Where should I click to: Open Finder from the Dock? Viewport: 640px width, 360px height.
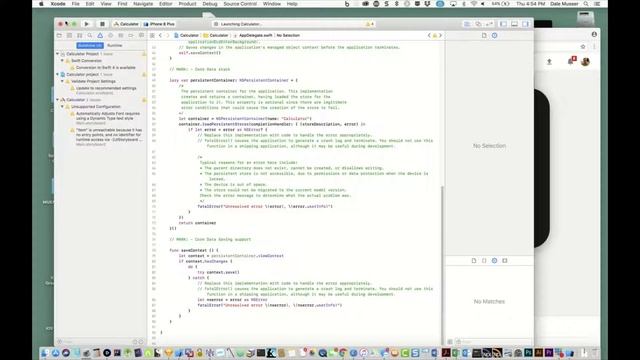coord(45,353)
